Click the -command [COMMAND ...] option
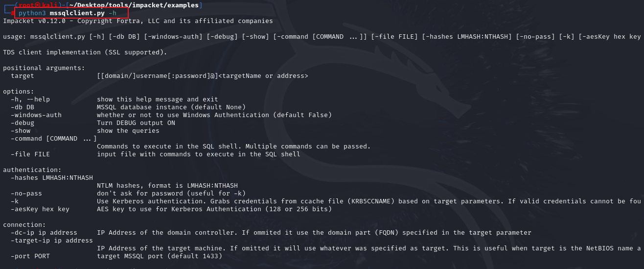The height and width of the screenshot is (269, 644). (x=54, y=139)
